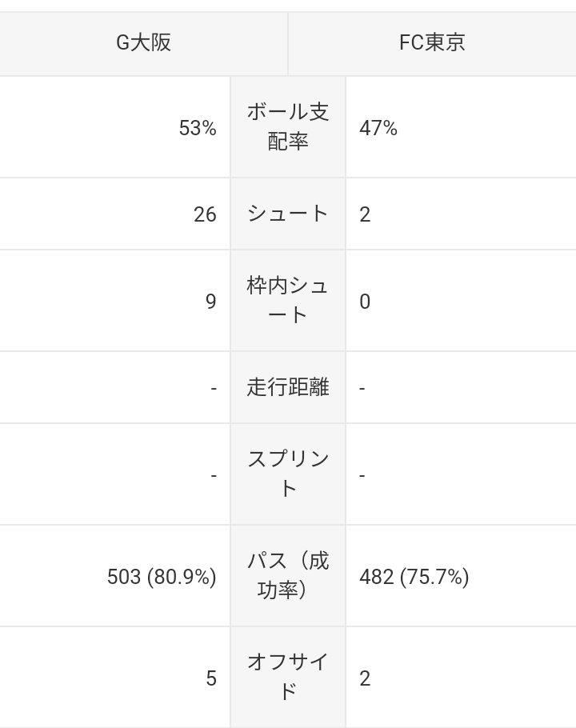576x728 pixels.
Task: Click FC東京's 0 shots on target
Action: (365, 302)
